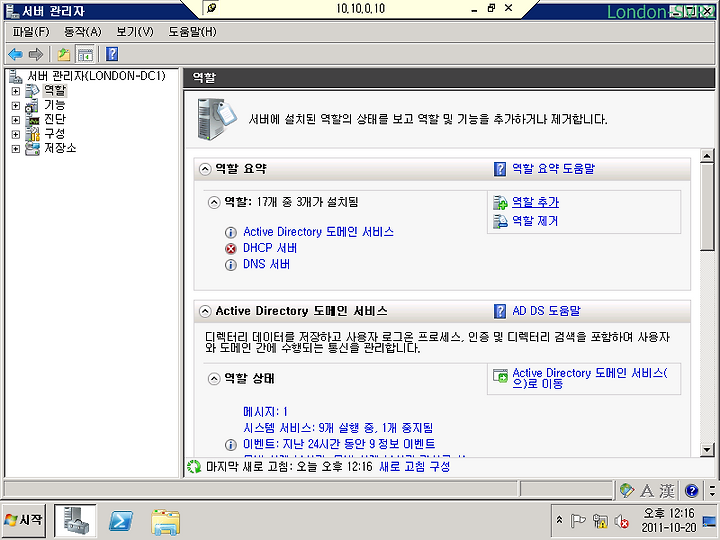Screen dimensions: 720x540
Task: Expand the 기능 tree node
Action: 16,106
